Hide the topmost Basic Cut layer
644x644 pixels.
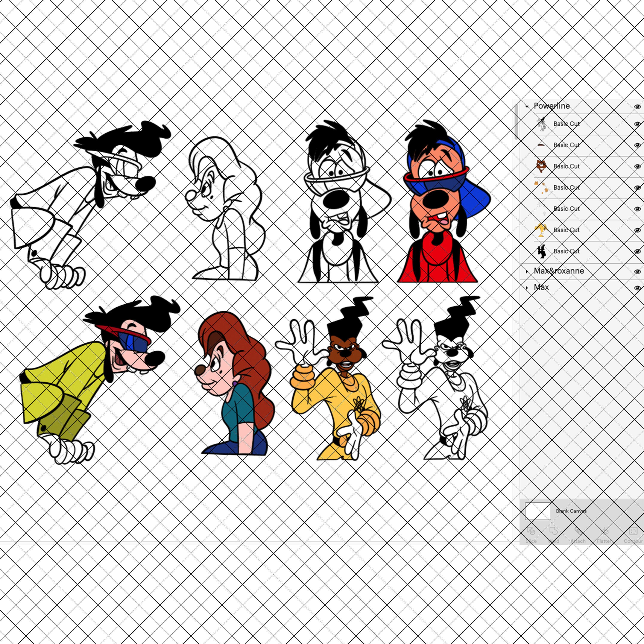coord(637,124)
